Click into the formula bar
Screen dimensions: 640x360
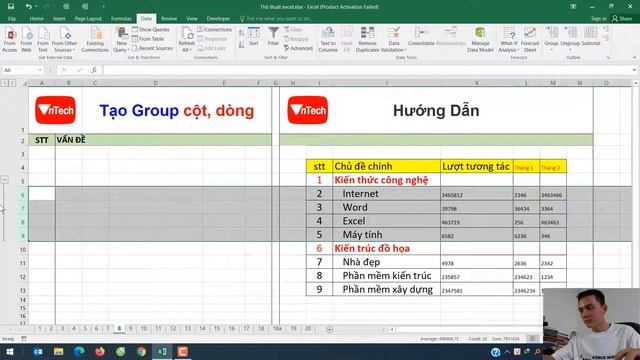click(367, 70)
